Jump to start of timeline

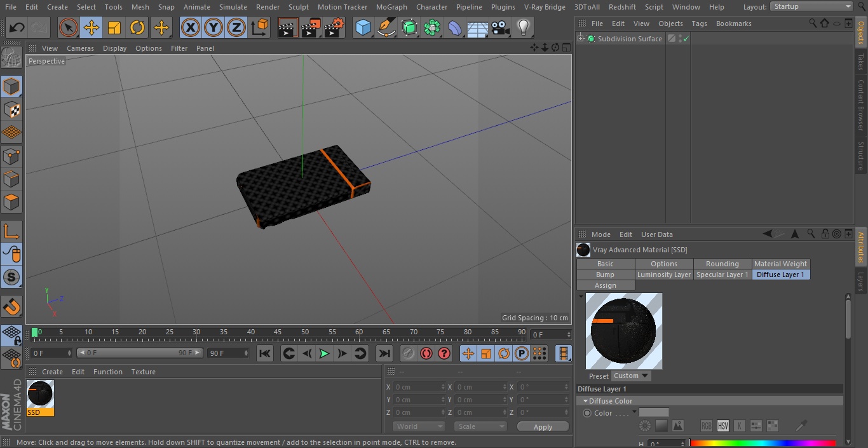pyautogui.click(x=265, y=353)
